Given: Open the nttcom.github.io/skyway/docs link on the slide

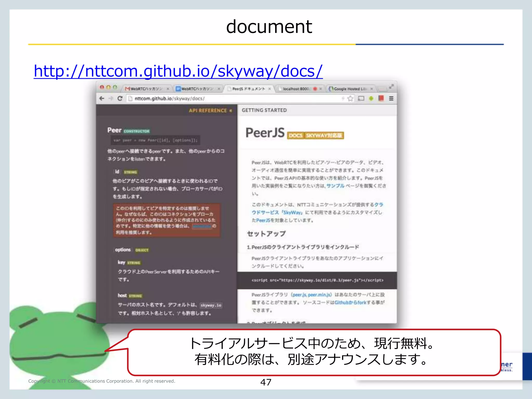Looking at the screenshot, I should click(x=178, y=71).
